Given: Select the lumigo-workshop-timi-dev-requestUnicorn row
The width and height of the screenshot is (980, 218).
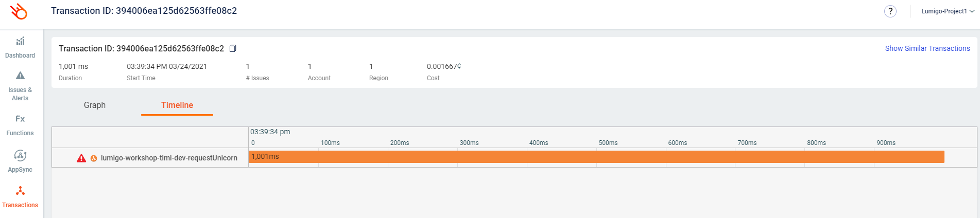Looking at the screenshot, I should (x=514, y=158).
